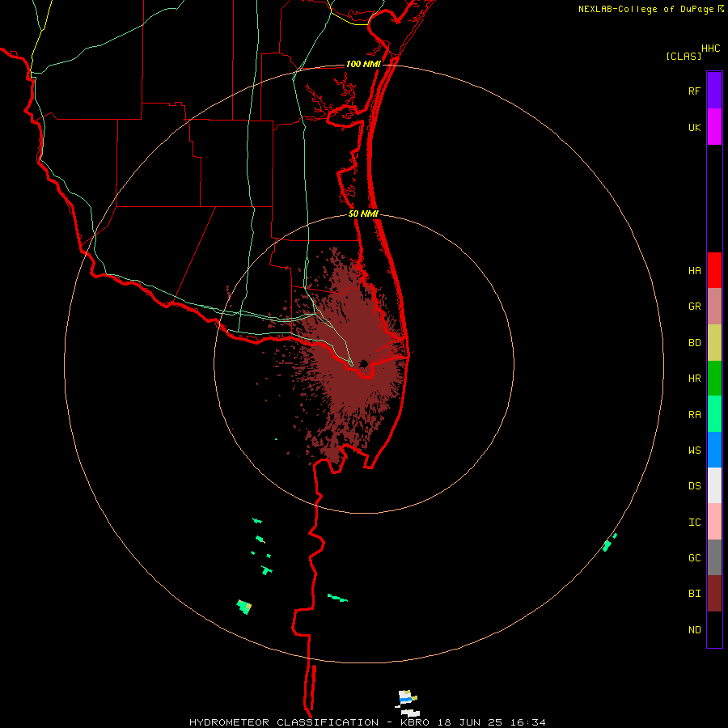
Task: Click the GC gray legend swatch
Action: (714, 557)
